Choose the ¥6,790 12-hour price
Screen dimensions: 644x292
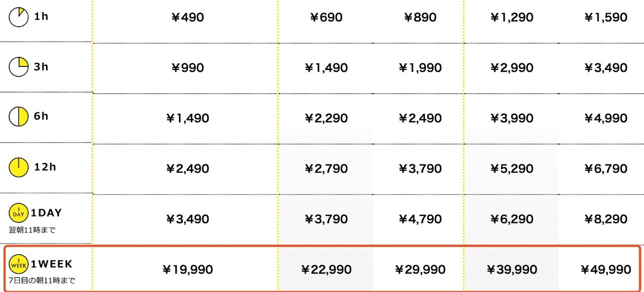(x=605, y=169)
